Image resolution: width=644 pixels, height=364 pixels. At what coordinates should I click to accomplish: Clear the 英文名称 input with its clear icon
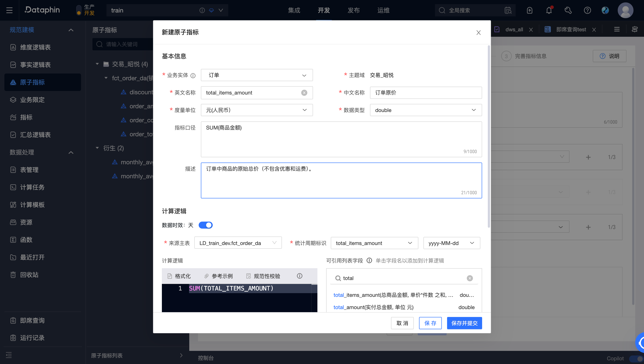click(x=304, y=93)
